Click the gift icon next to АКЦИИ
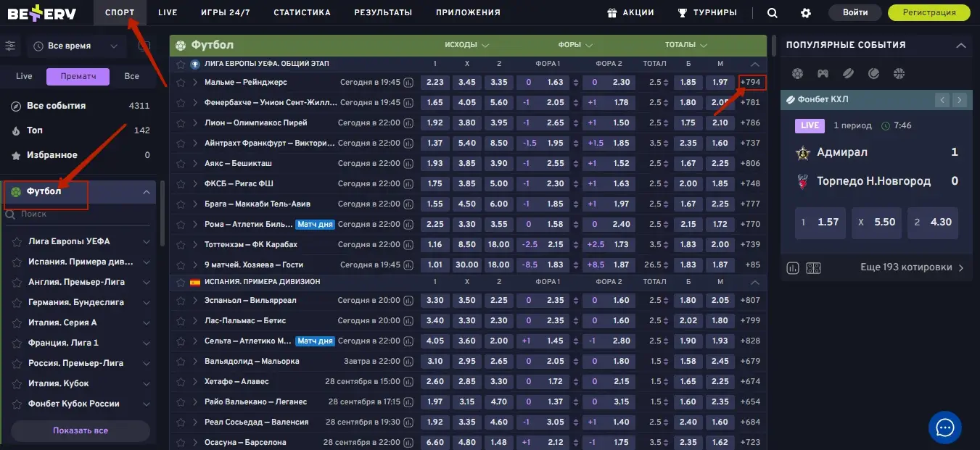 pos(612,12)
